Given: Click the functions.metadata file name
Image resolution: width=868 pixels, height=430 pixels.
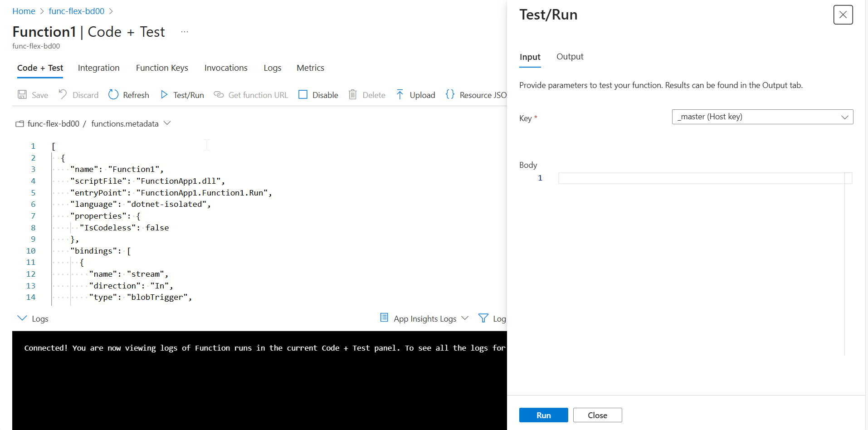Looking at the screenshot, I should coord(125,124).
